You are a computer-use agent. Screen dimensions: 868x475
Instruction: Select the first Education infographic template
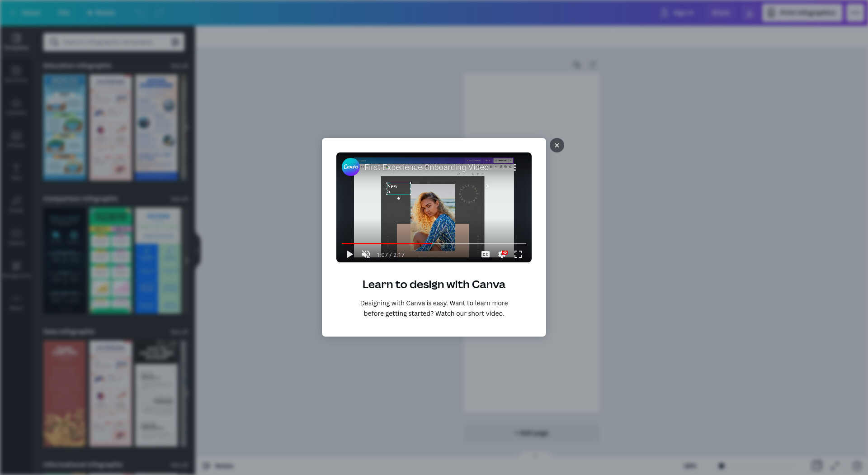click(x=65, y=128)
